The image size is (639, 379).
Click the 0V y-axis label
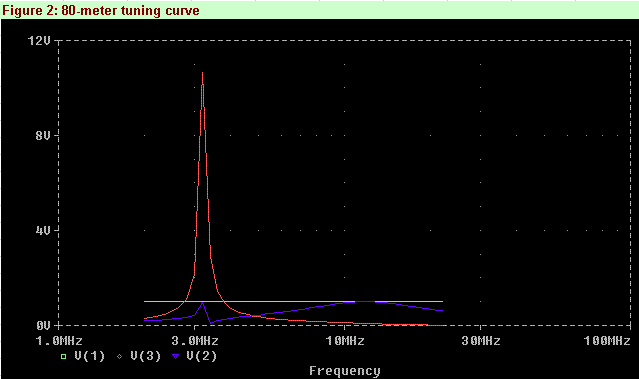[x=43, y=326]
